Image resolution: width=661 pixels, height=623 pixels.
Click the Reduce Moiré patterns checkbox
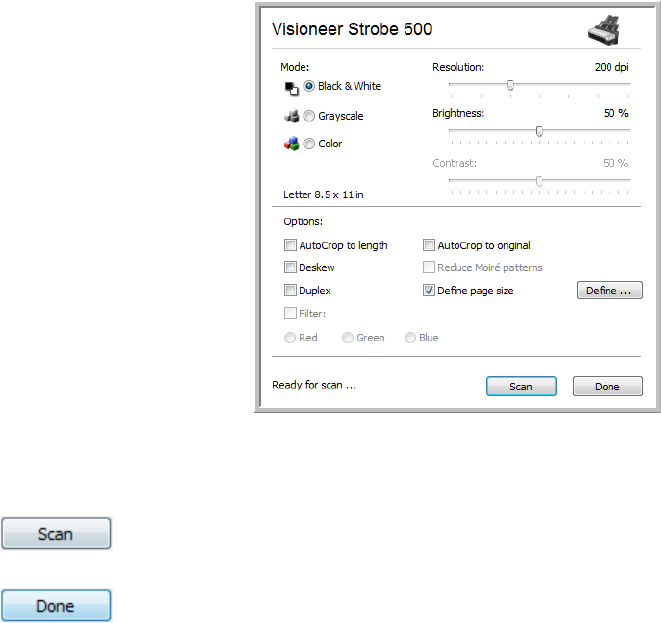click(429, 267)
